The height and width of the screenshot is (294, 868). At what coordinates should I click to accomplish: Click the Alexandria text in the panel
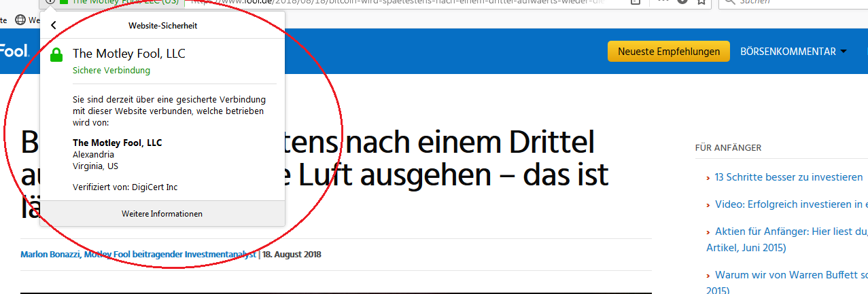point(93,154)
